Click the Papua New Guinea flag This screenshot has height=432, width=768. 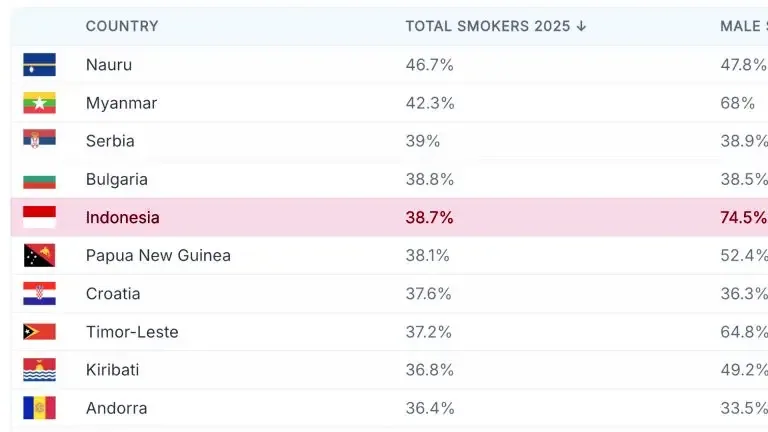point(39,256)
